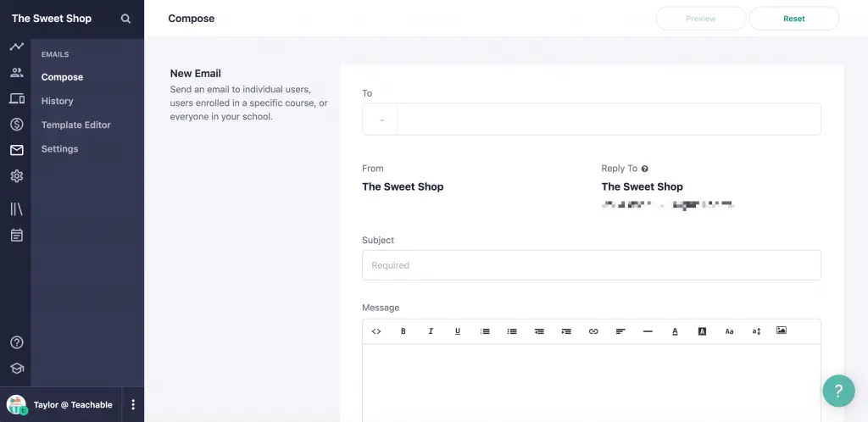Open the text alignment dropdown

tap(620, 331)
